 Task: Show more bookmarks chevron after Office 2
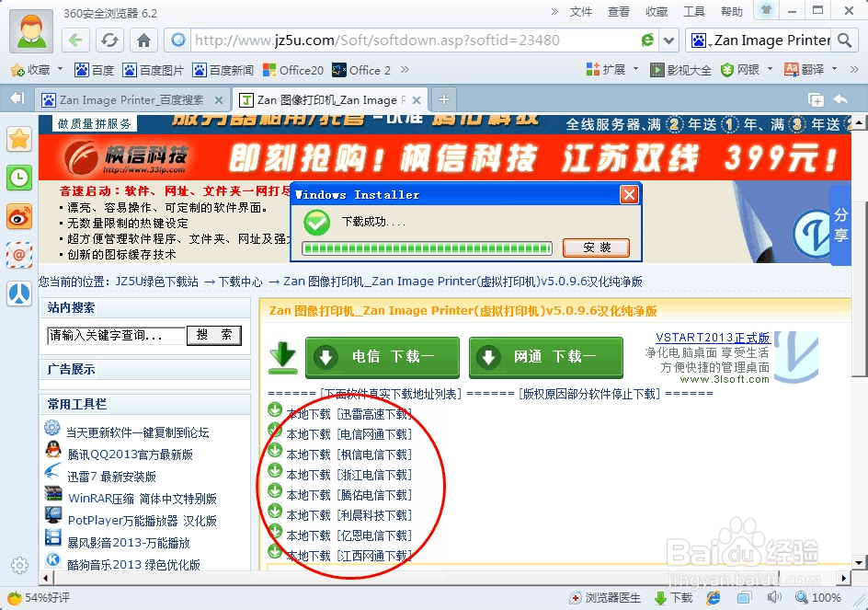405,69
